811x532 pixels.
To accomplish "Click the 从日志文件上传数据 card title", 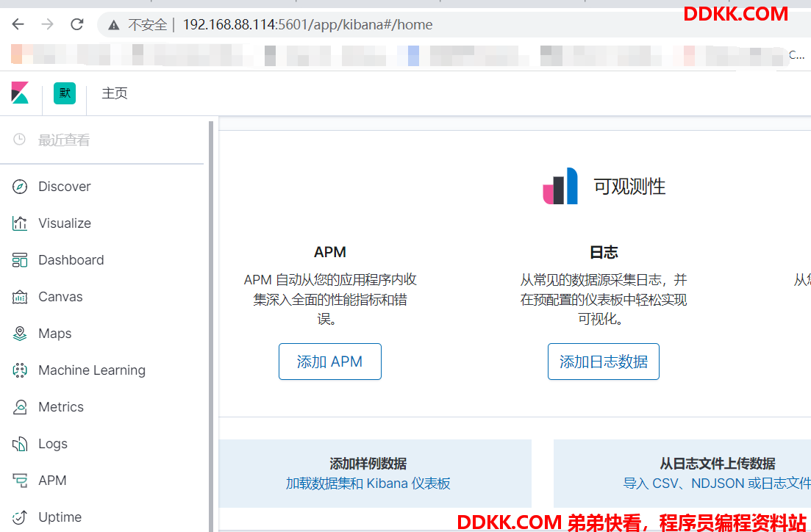I will 718,463.
